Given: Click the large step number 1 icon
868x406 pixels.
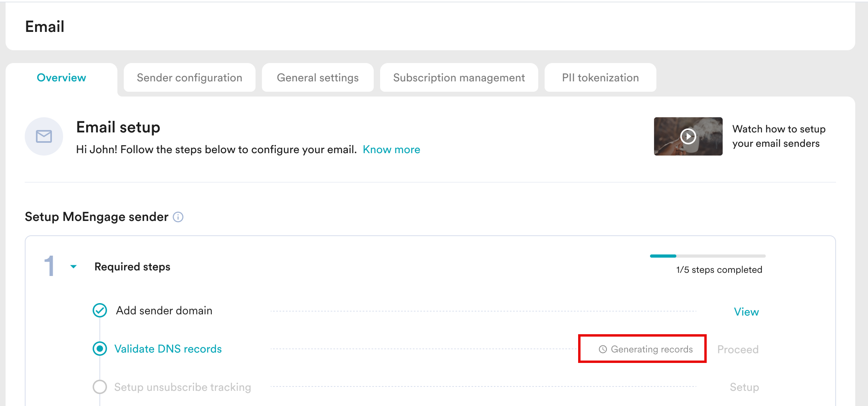Looking at the screenshot, I should point(49,266).
